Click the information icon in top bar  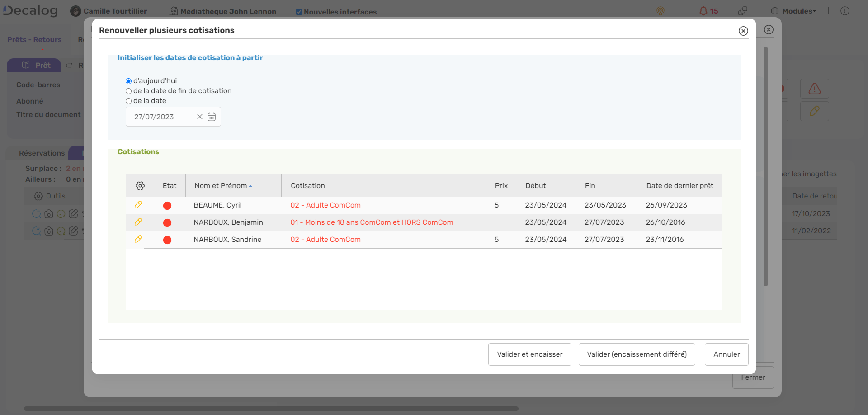[x=844, y=11]
